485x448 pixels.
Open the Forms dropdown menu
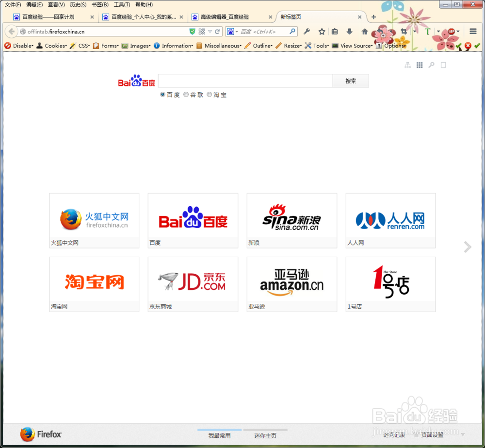[106, 46]
